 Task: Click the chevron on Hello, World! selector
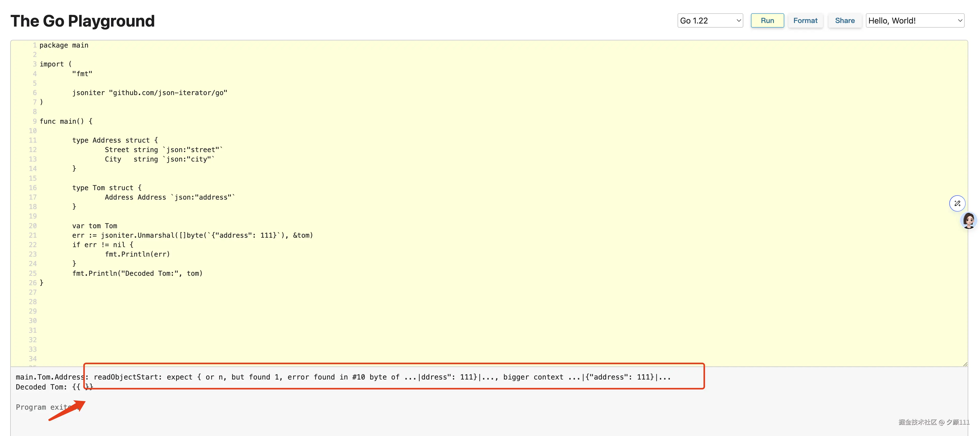tap(960, 20)
